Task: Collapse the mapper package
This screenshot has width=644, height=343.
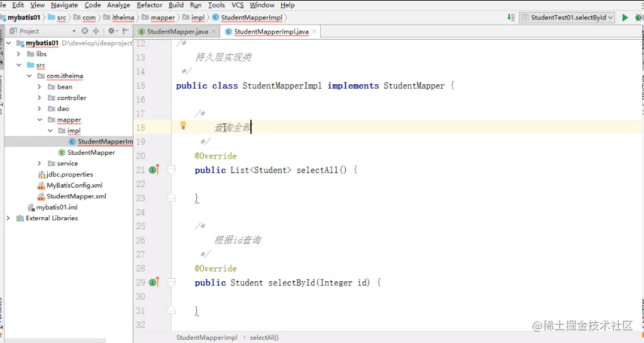Action: coord(40,120)
